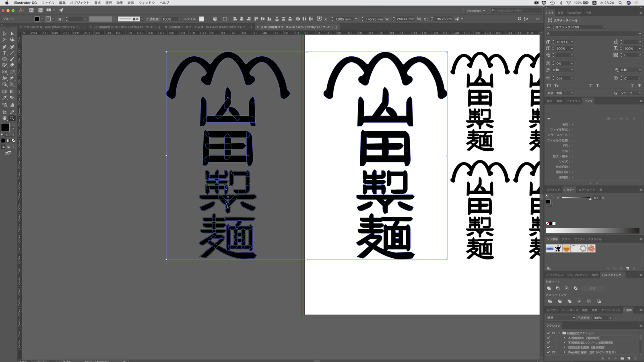Viewport: 644px width, 362px height.
Task: Open the font family dropdown 小塚ゴシック Pr6N
Action: 605,27
